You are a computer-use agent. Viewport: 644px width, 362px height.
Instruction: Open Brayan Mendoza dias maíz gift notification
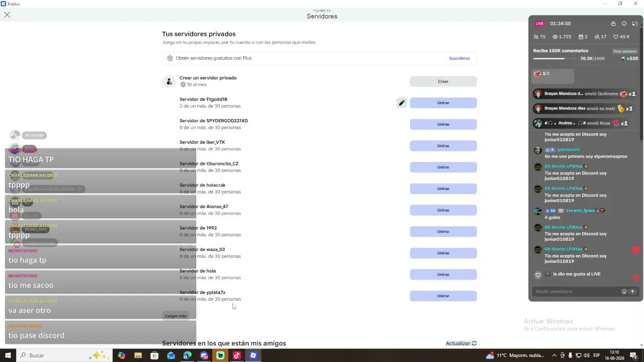583,109
